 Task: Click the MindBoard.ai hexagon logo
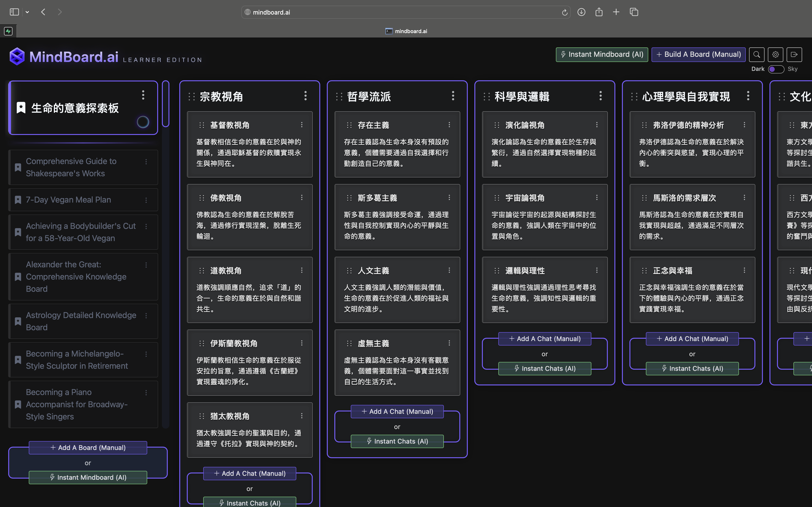[x=17, y=56]
